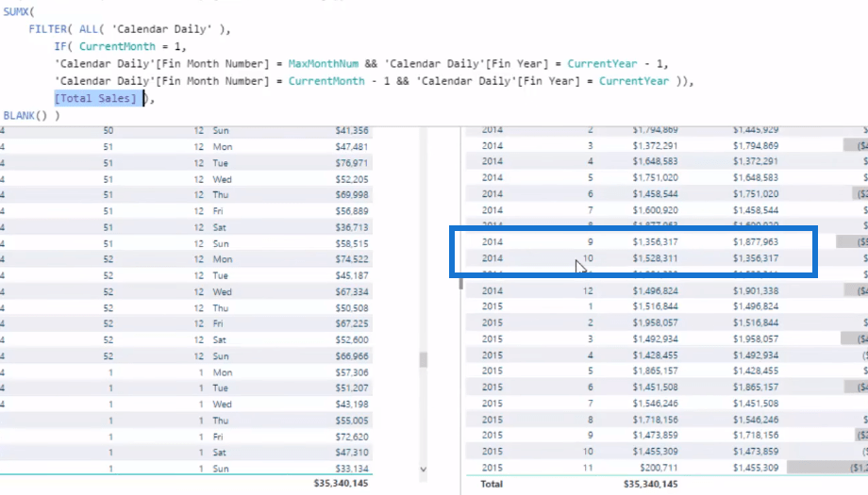Select $1,958,057 in the 2015 month 2 row

656,322
